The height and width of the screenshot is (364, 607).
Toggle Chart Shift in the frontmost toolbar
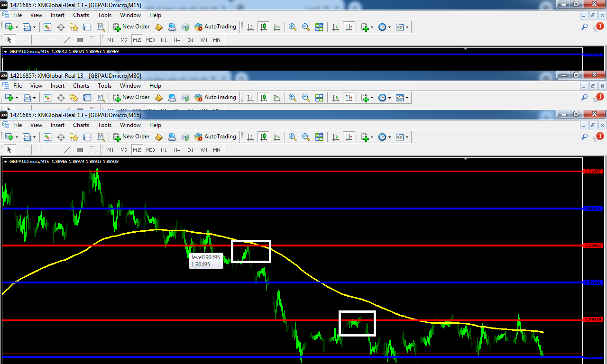[x=349, y=136]
